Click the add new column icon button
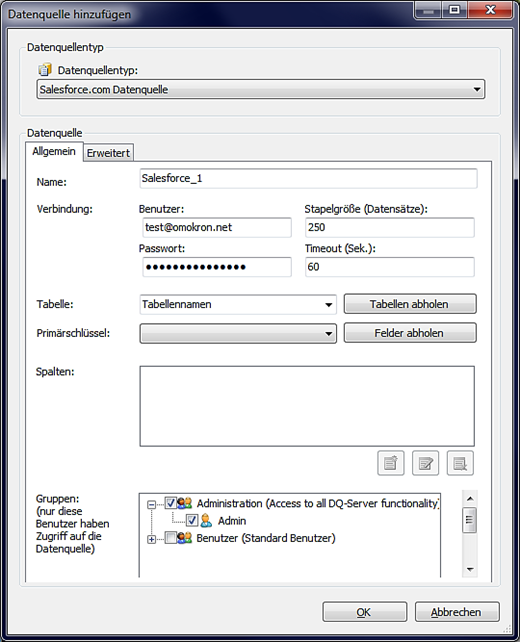The image size is (520, 642). pyautogui.click(x=391, y=463)
